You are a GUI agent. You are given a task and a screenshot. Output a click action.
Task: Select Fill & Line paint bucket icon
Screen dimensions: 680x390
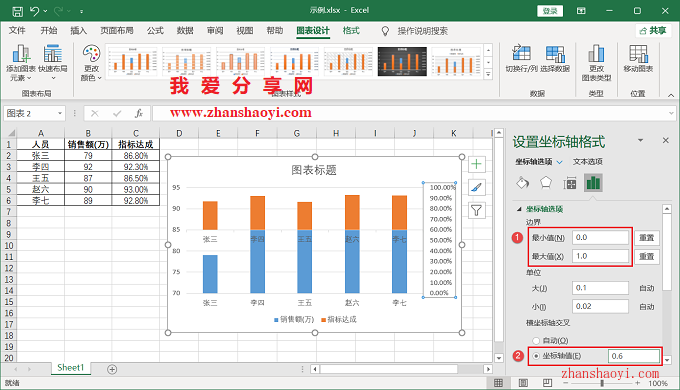pyautogui.click(x=523, y=183)
